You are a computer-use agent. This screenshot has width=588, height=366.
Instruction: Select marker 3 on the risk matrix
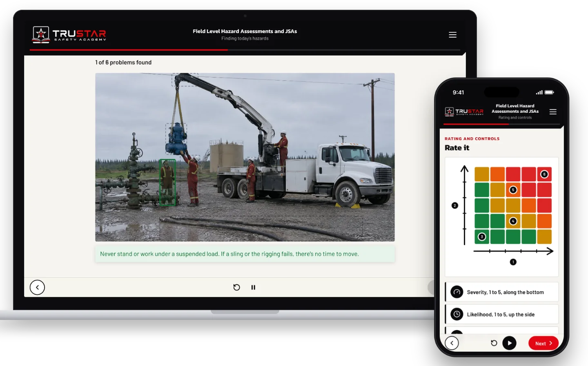pos(482,237)
